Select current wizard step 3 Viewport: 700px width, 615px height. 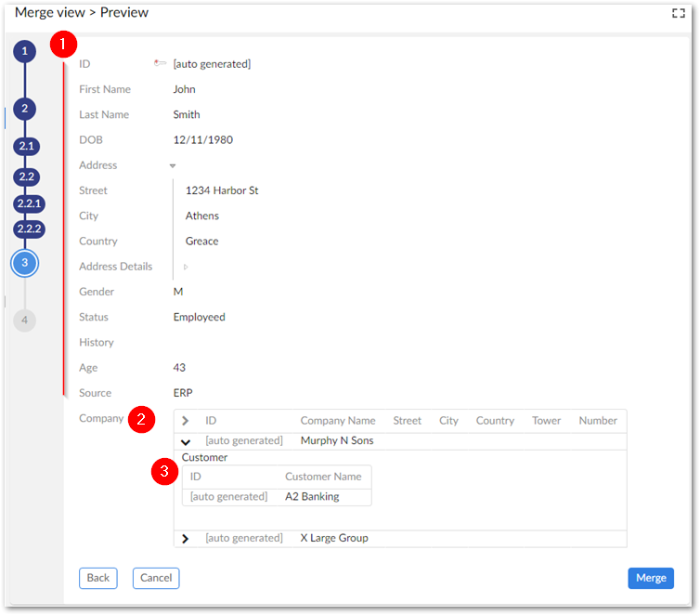point(24,263)
